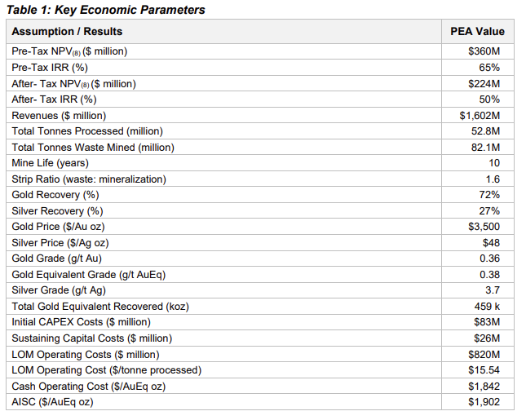Select the Pre-Tax IRR 65% value
The width and height of the screenshot is (526, 420).
point(489,68)
